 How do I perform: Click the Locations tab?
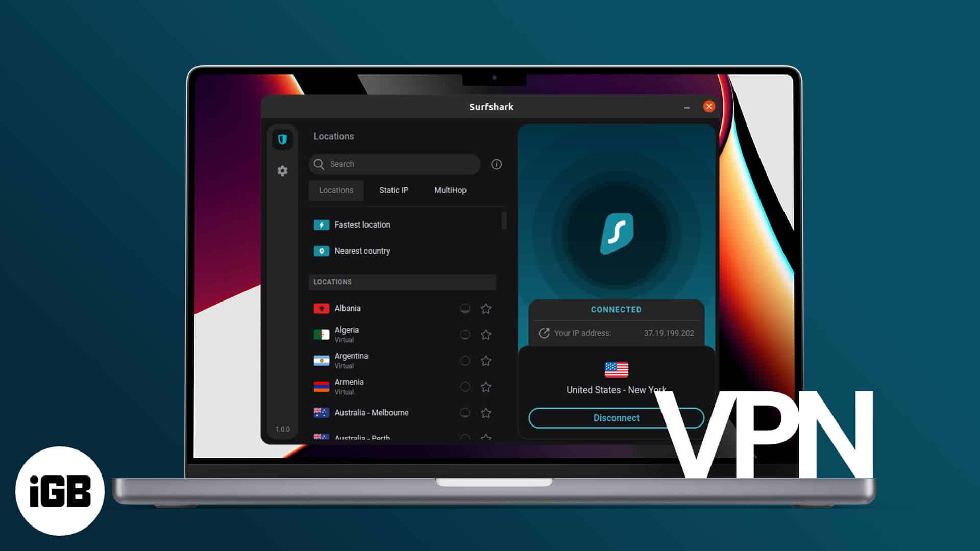[336, 190]
